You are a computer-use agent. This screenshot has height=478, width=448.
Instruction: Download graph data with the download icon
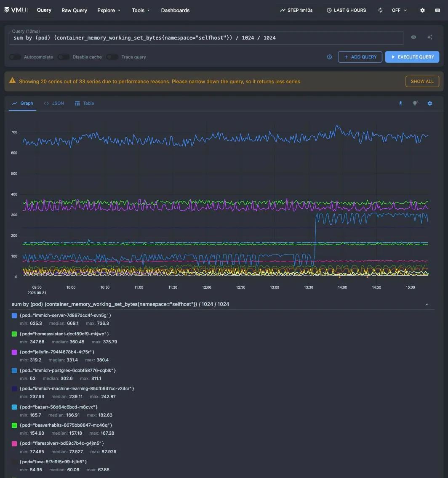[x=400, y=104]
